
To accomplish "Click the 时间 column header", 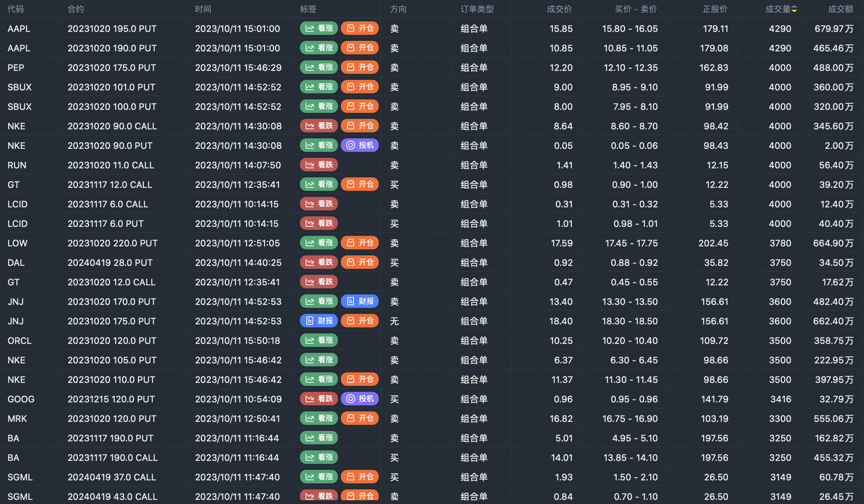I will [203, 9].
